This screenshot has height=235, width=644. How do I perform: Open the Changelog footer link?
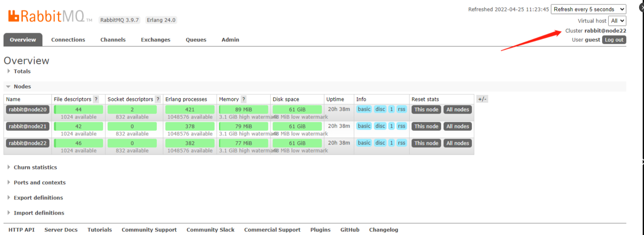click(x=384, y=230)
